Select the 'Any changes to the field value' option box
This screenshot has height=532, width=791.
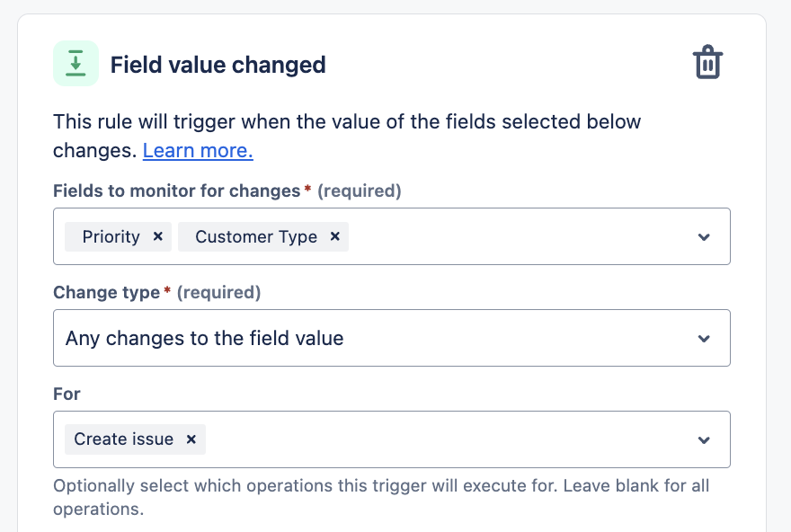360,339
